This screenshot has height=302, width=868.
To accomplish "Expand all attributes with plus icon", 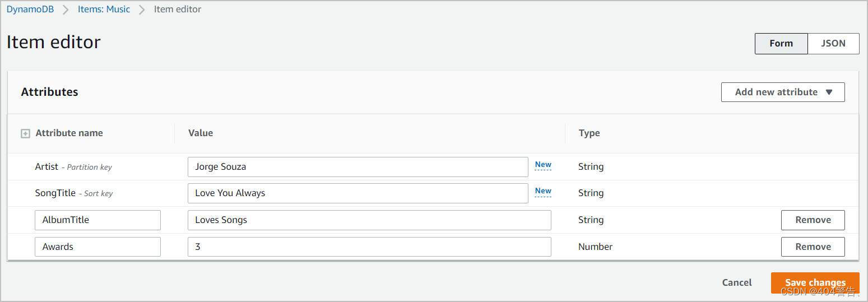I will click(x=25, y=133).
